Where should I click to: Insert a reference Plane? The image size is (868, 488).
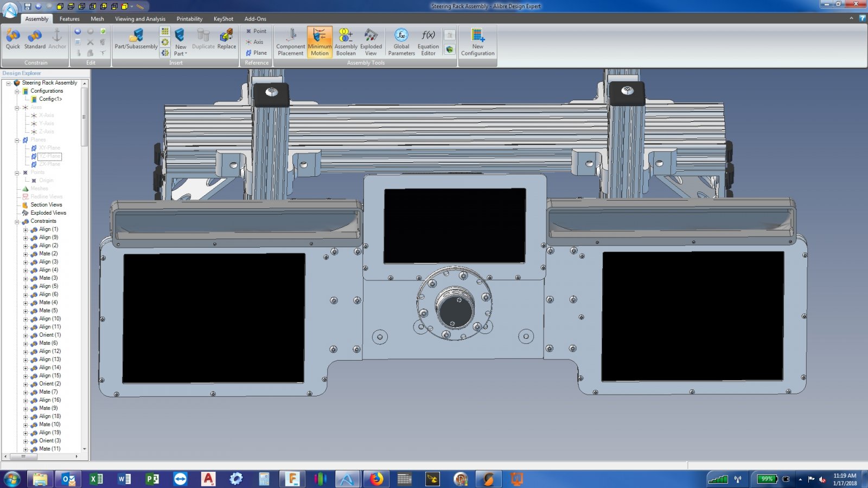tap(256, 53)
